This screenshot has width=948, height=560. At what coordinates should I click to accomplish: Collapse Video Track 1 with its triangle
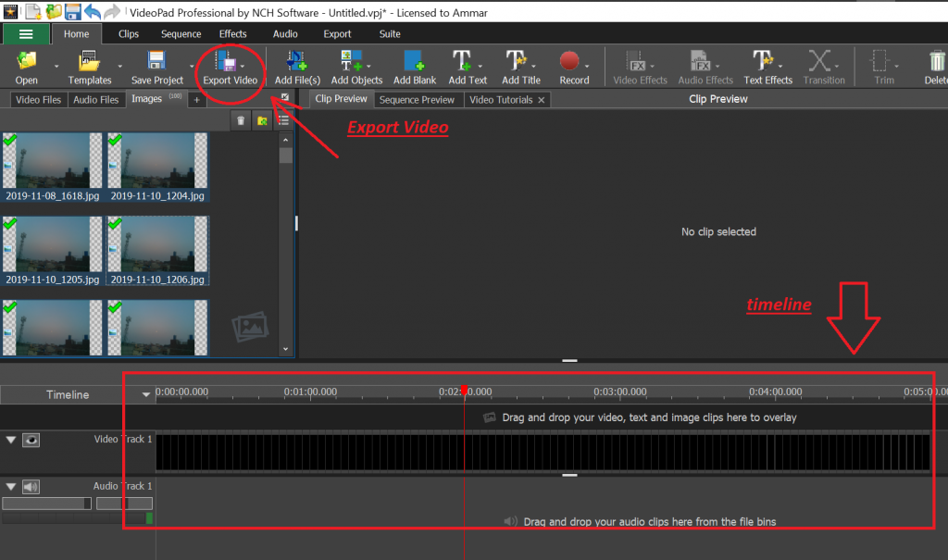point(11,440)
